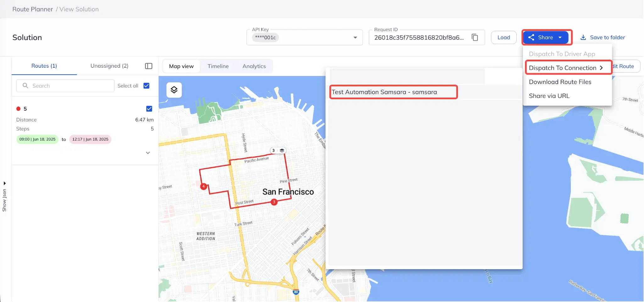This screenshot has height=302, width=644.
Task: Toggle the Select all checkbox
Action: tap(147, 86)
